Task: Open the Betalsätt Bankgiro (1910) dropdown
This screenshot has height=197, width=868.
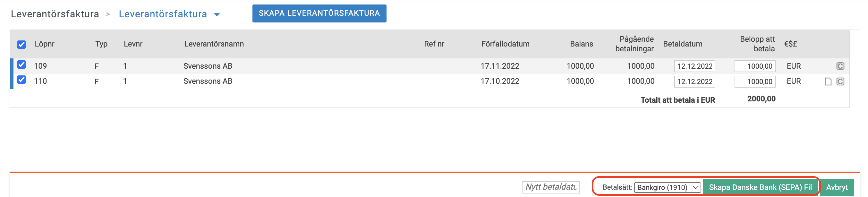Action: [x=667, y=187]
